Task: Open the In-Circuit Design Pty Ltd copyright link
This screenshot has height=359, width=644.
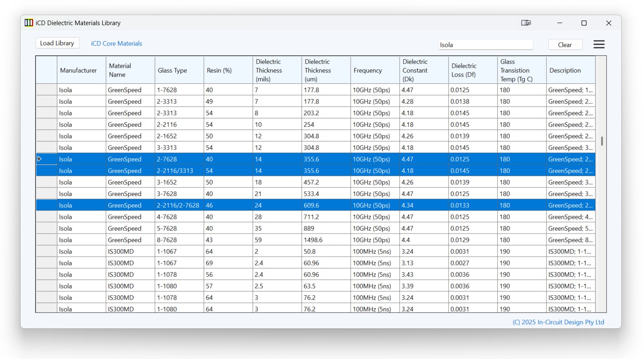Action: click(x=558, y=322)
